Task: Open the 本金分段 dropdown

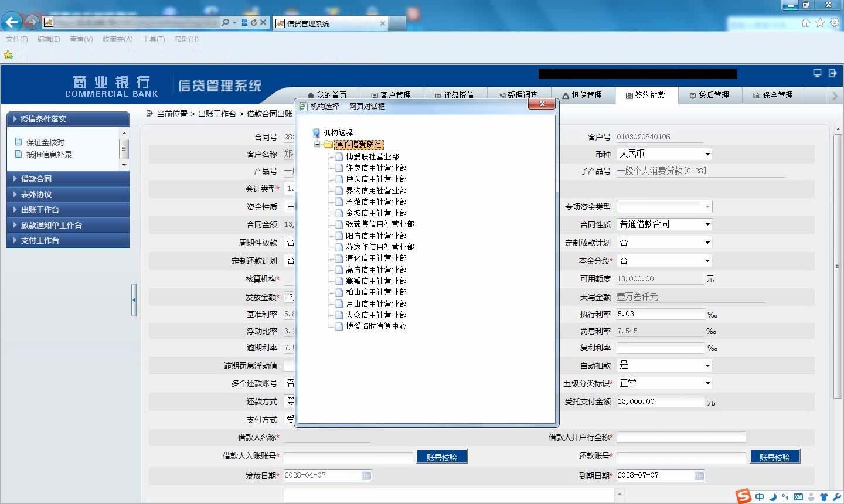Action: (665, 261)
